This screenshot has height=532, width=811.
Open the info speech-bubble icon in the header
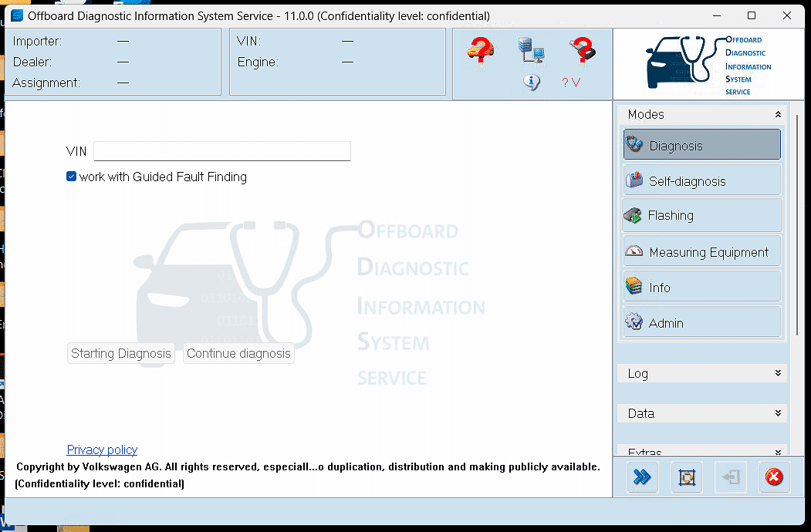(x=532, y=82)
